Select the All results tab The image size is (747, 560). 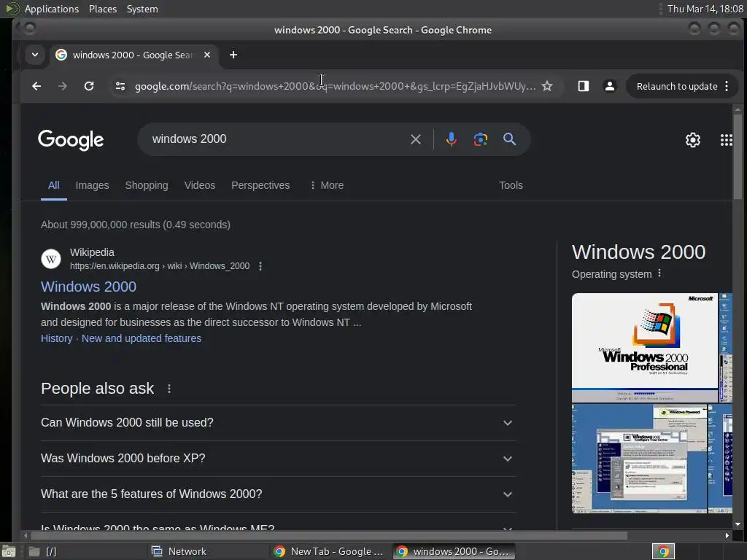[54, 185]
